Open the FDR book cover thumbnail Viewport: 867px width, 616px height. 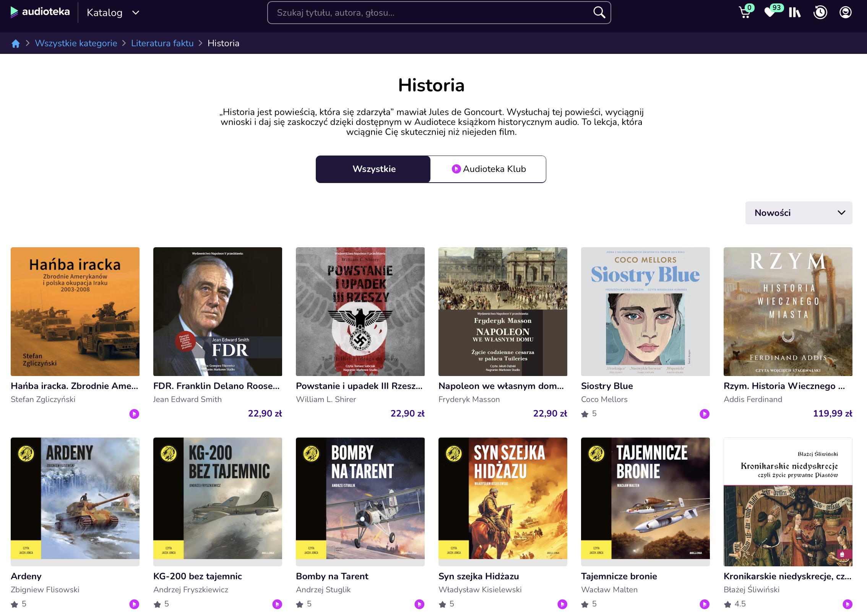[218, 311]
